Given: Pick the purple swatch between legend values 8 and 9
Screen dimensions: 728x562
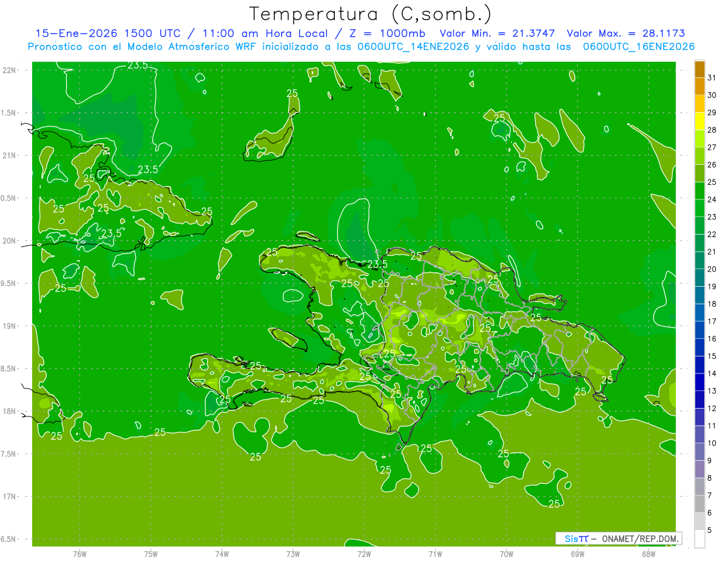Looking at the screenshot, I should [x=700, y=469].
